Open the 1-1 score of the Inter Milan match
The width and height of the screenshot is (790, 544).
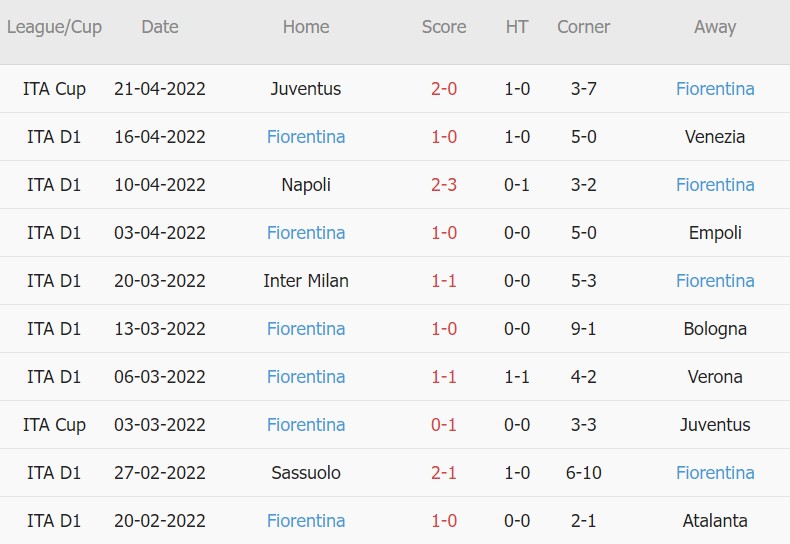pyautogui.click(x=444, y=281)
